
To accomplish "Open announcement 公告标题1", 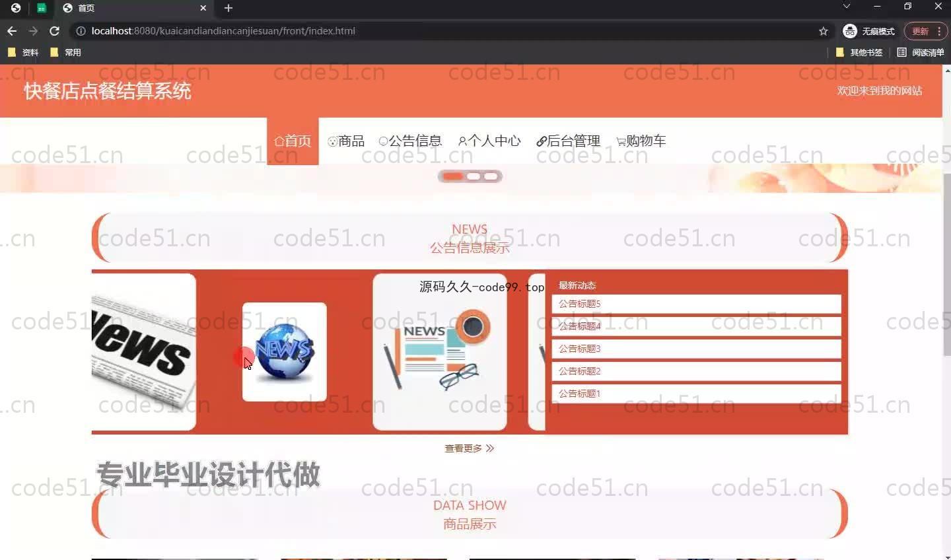I will (x=696, y=394).
